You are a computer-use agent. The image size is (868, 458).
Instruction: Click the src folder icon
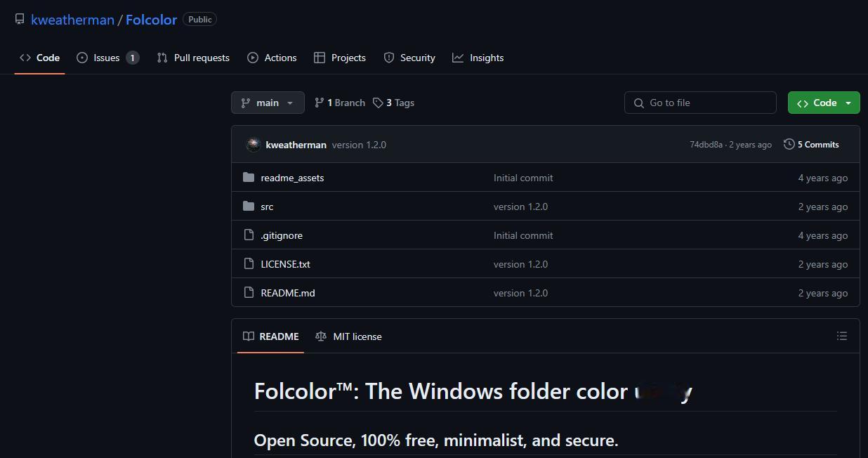tap(249, 206)
